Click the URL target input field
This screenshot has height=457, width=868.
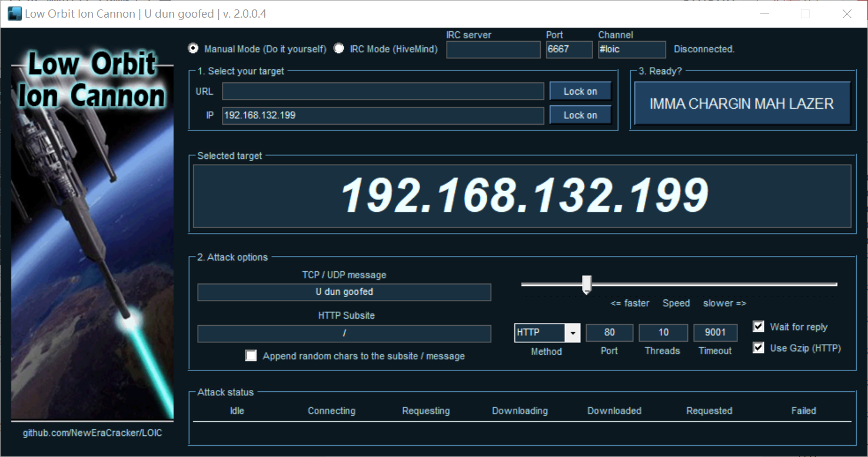383,91
